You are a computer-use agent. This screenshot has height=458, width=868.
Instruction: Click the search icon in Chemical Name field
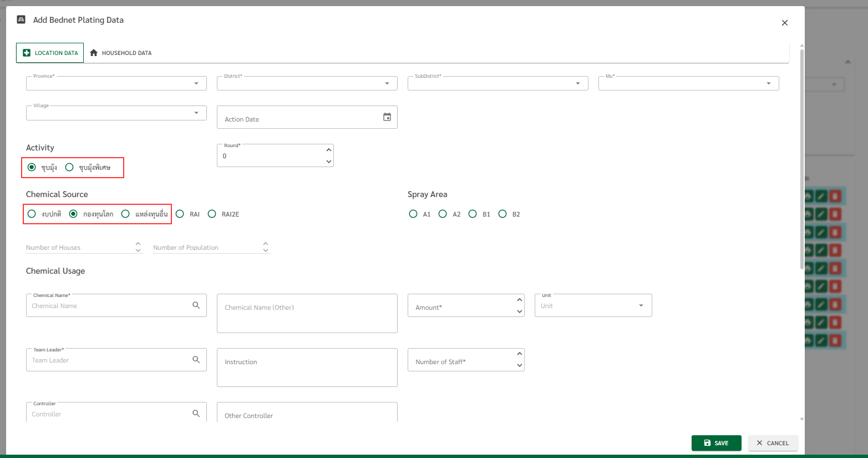tap(196, 305)
